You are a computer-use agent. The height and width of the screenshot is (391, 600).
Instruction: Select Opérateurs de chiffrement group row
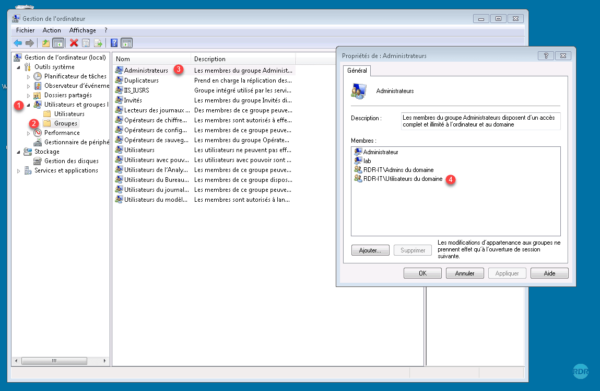pyautogui.click(x=205, y=120)
